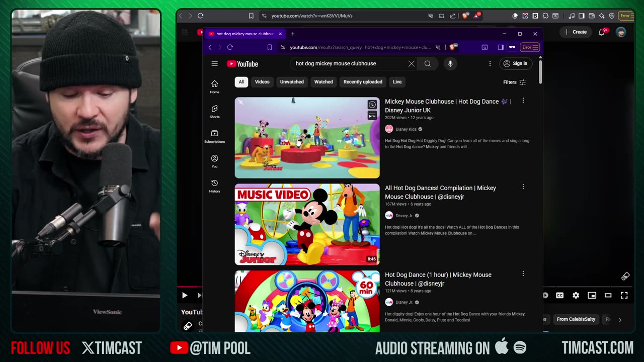Image resolution: width=644 pixels, height=362 pixels.
Task: Click the notifications bell in background YouTube window
Action: [601, 32]
